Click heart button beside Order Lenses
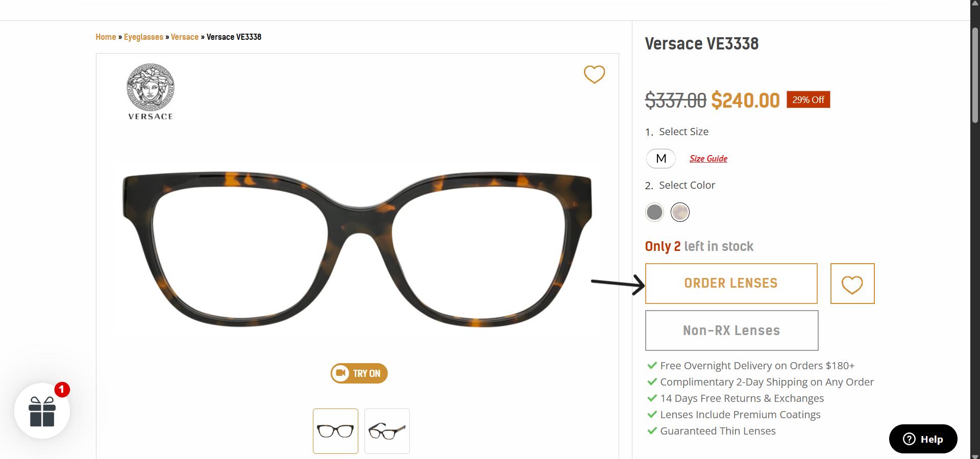 [852, 284]
